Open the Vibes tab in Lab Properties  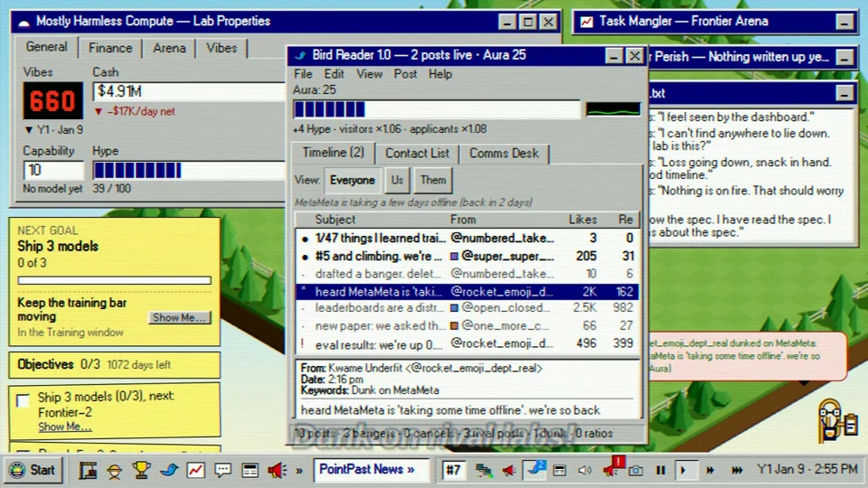pos(222,48)
